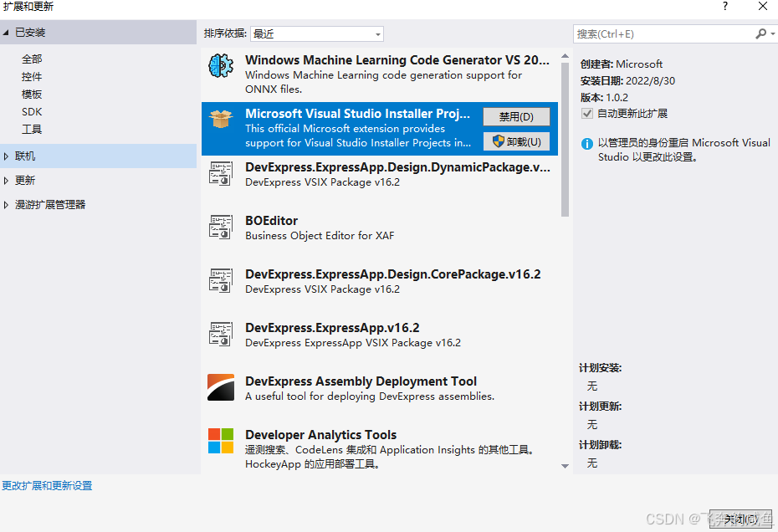Collapse the 已安装 category
Viewport: 778px width, 532px height.
6,33
